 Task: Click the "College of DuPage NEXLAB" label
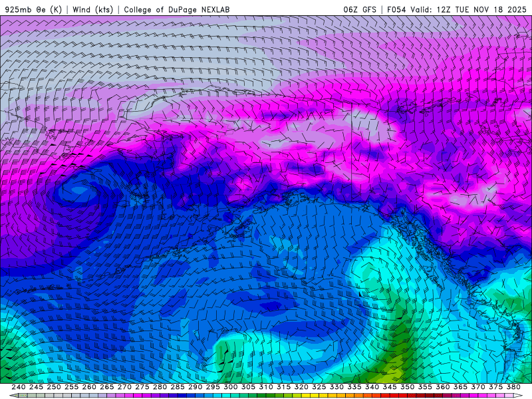pyautogui.click(x=177, y=9)
